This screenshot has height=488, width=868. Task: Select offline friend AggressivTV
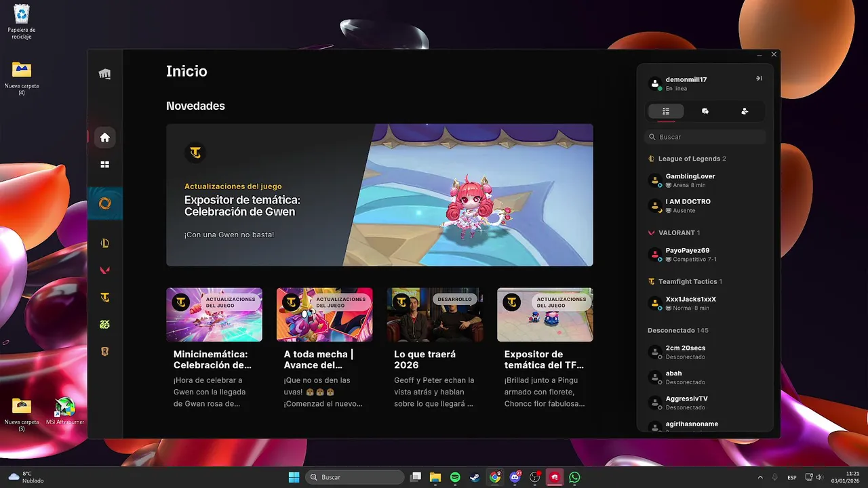tap(705, 403)
